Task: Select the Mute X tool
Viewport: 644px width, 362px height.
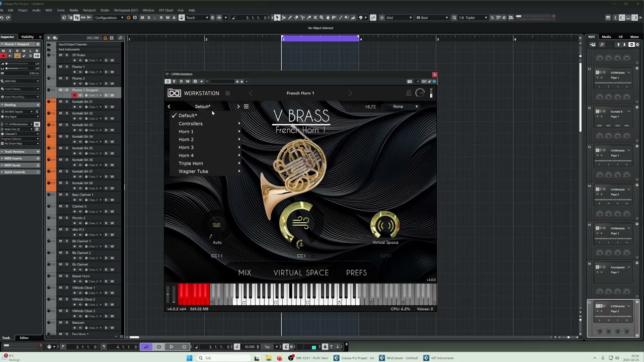Action: [316, 18]
